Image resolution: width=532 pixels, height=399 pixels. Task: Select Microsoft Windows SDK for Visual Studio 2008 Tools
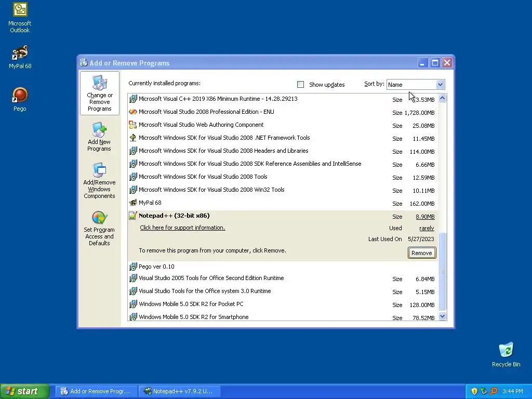283,177
